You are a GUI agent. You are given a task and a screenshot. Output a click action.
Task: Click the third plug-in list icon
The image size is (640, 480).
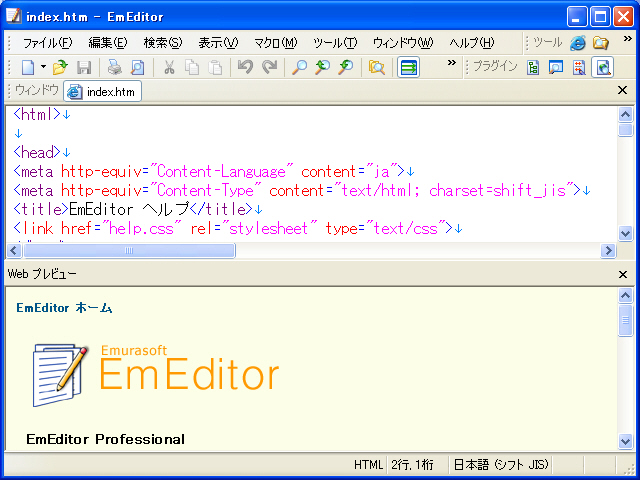point(579,67)
